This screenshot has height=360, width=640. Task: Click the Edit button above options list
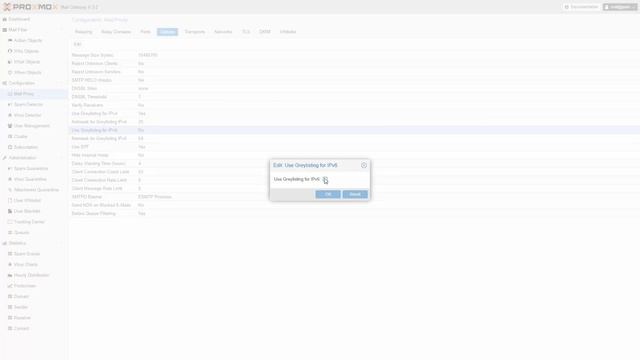[78, 44]
